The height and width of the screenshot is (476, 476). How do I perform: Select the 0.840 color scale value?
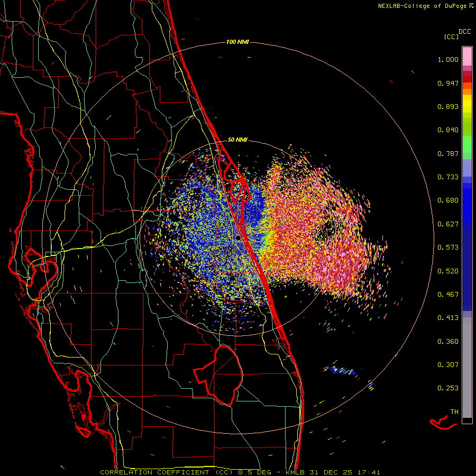click(x=448, y=130)
